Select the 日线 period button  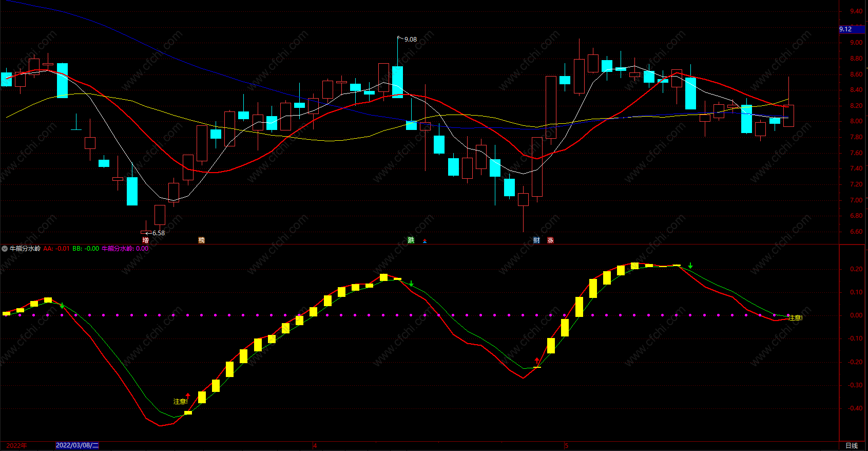click(x=852, y=446)
